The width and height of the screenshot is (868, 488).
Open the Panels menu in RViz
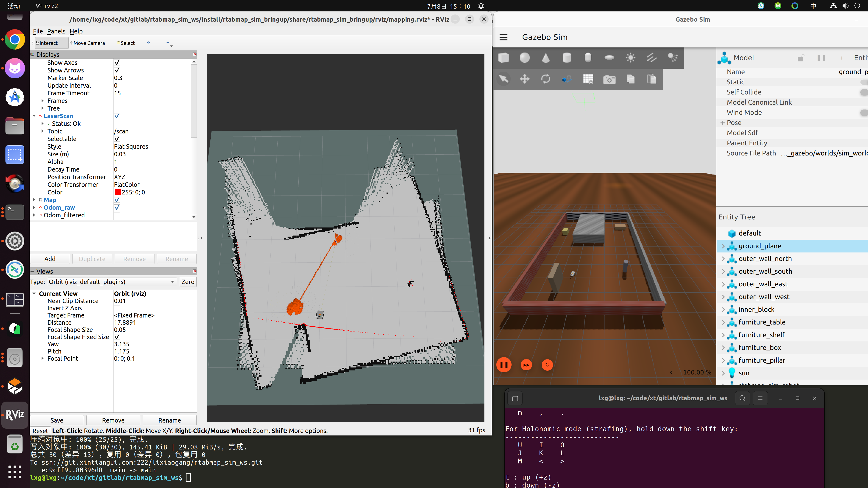coord(56,31)
